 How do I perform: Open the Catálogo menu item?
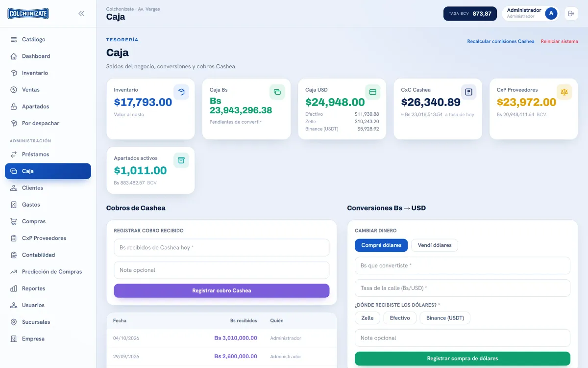coord(48,39)
